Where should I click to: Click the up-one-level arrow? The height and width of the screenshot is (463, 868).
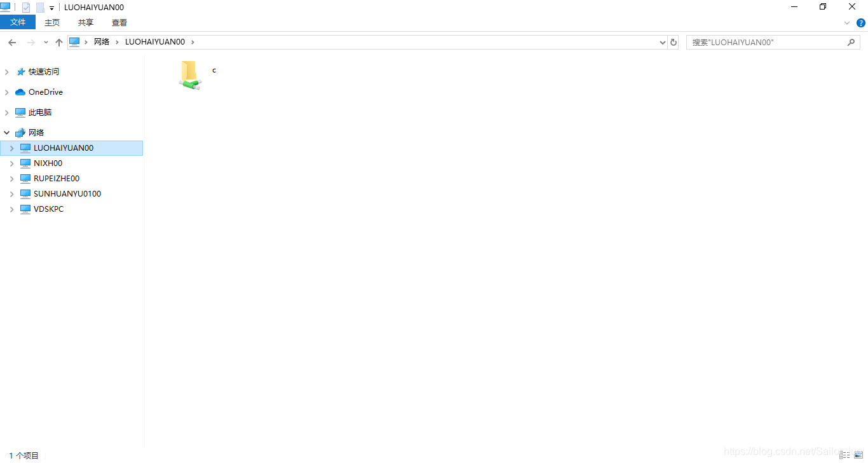tap(59, 43)
